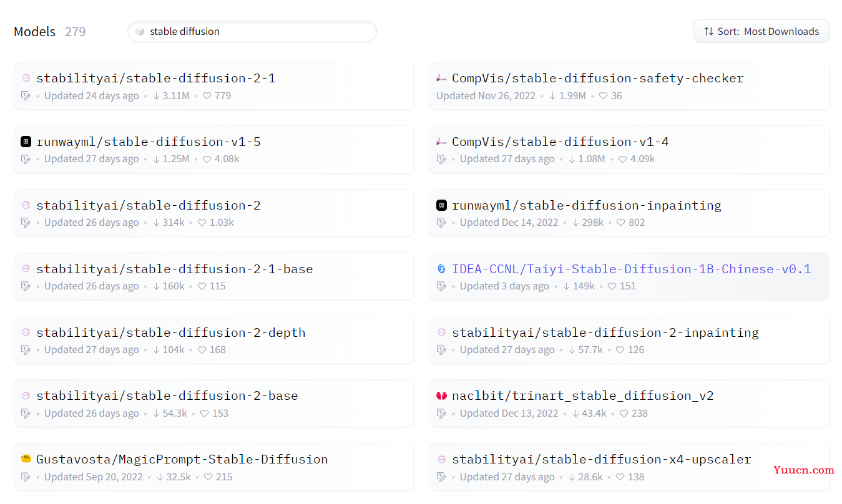Image resolution: width=842 pixels, height=504 pixels.
Task: Click stabilityai avatar beside stable-diffusion-x4-upscaler
Action: tap(441, 459)
